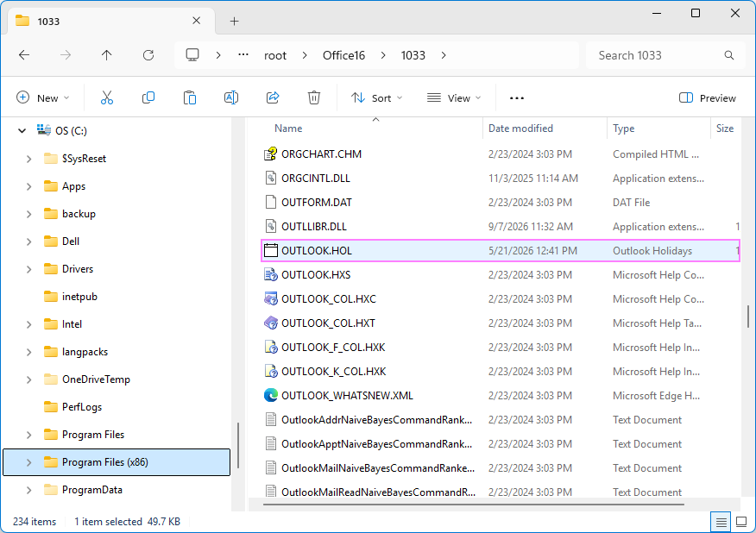The width and height of the screenshot is (756, 533).
Task: Click the OUTLOOK.HOL calendar icon
Action: click(x=270, y=251)
